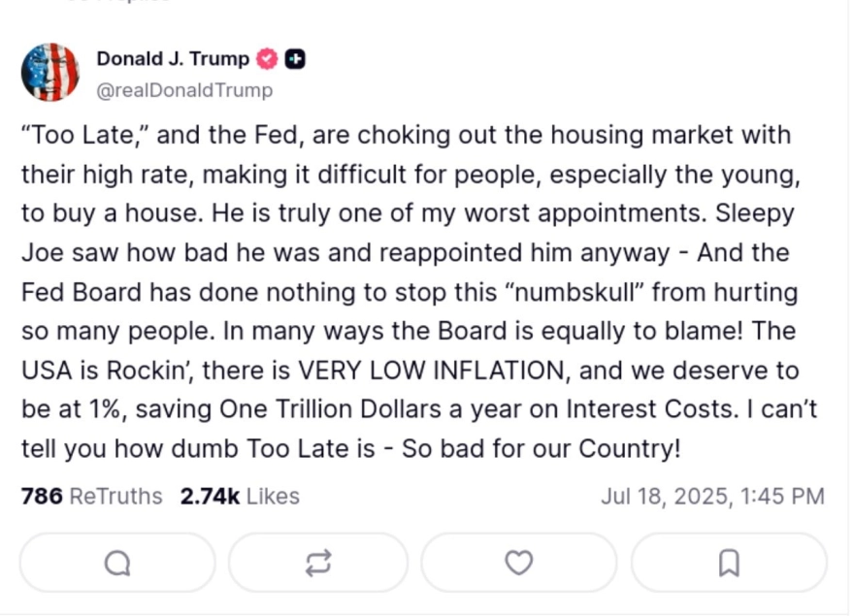The height and width of the screenshot is (616, 854).
Task: Open the 2.74k Likes list
Action: (239, 496)
